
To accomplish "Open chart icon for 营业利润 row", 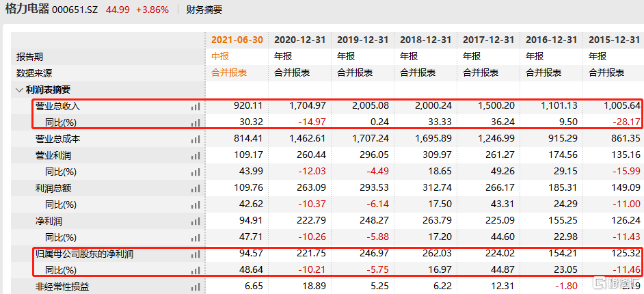I will click(x=196, y=156).
